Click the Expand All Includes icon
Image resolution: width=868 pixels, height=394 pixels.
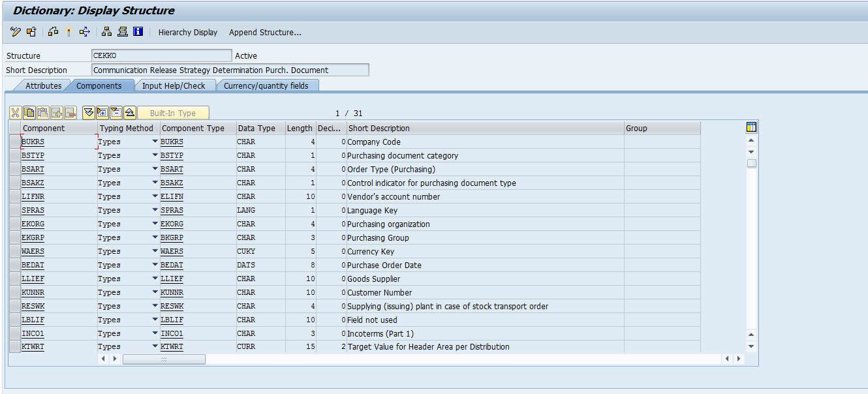[x=89, y=112]
